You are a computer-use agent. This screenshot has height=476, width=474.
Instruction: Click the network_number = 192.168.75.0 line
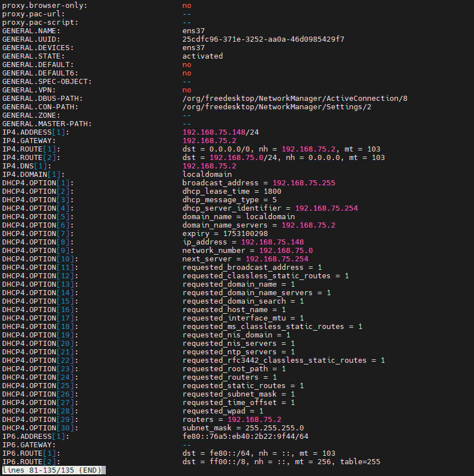[247, 251]
